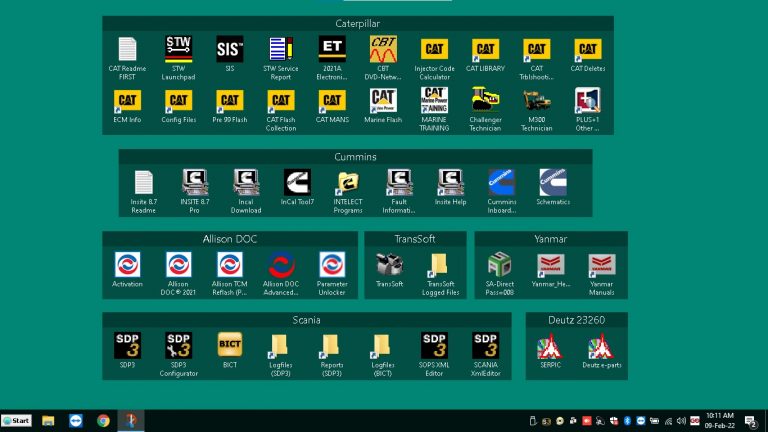This screenshot has height=432, width=768.
Task: Launch Allison TCM Reflash
Action: coord(230,265)
